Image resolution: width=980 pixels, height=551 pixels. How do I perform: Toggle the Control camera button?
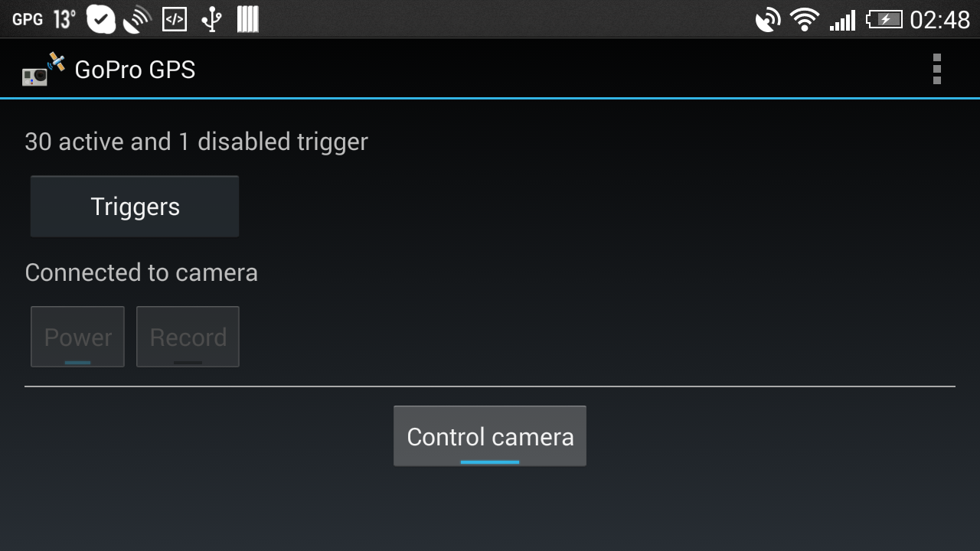pos(490,436)
